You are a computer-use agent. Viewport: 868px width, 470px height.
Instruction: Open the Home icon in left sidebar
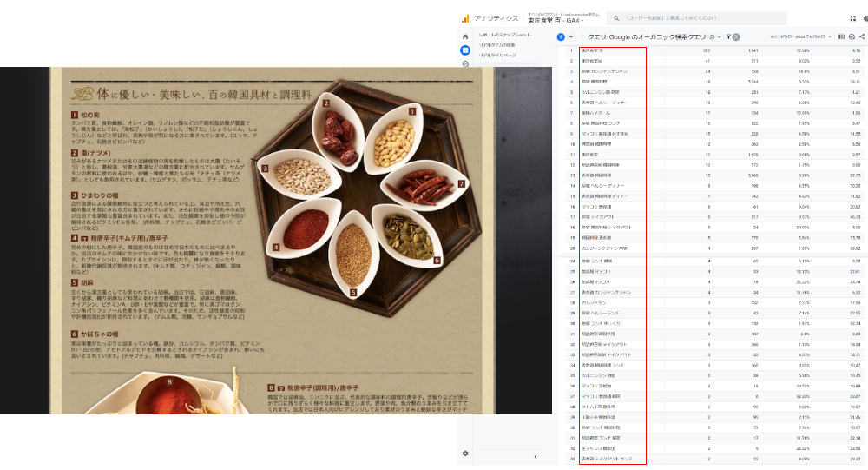pyautogui.click(x=465, y=36)
